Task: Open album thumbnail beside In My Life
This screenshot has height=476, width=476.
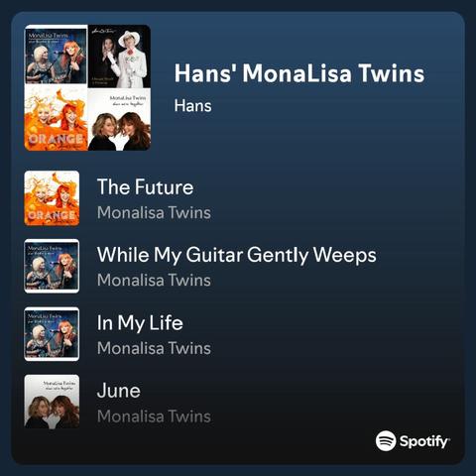Action: [52, 334]
